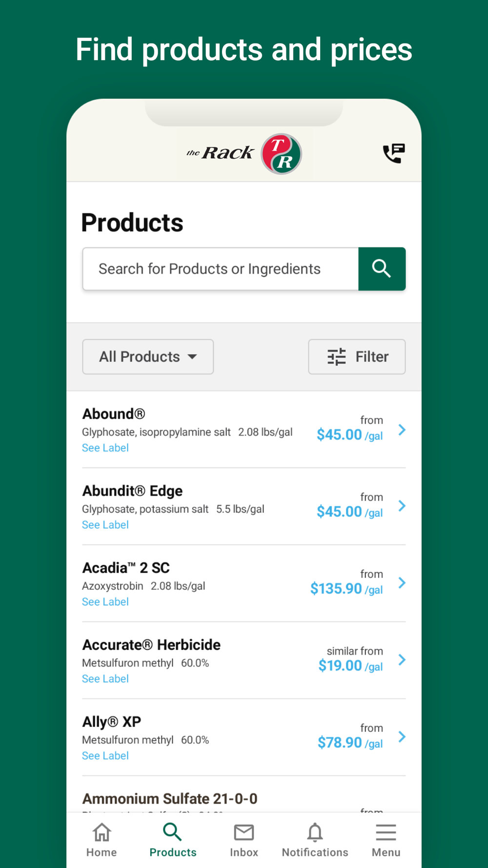Focus the Search for Products or Ingredients field
The image size is (488, 868).
click(x=221, y=269)
